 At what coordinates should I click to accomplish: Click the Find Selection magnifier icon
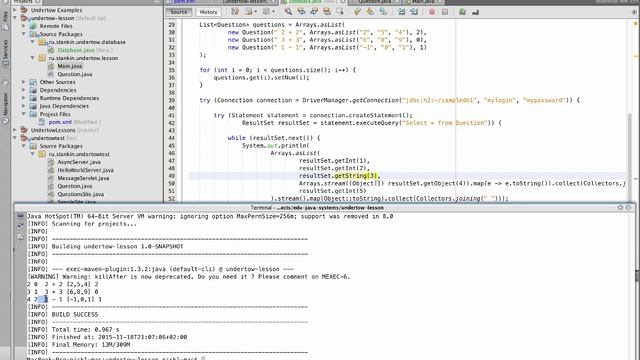pos(288,12)
